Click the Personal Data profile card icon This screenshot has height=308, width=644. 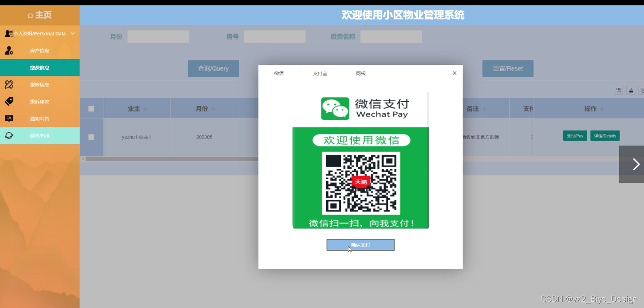8,33
